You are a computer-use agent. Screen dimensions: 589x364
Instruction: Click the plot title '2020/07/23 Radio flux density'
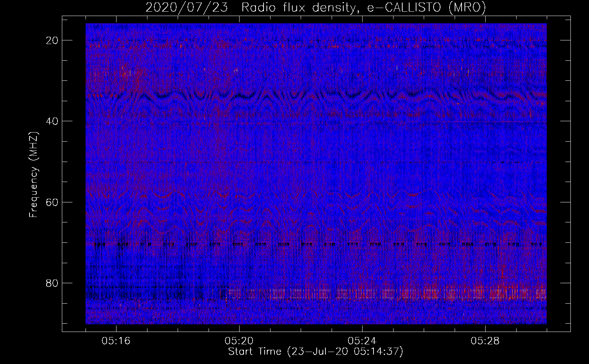(x=316, y=7)
